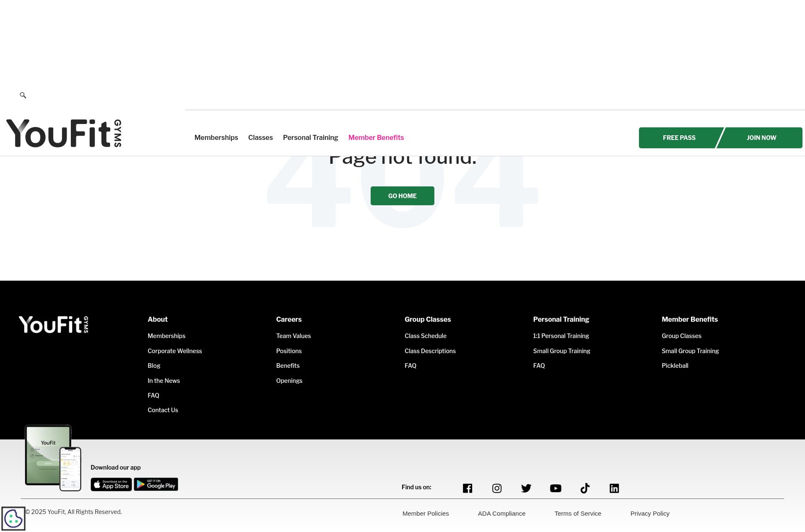Open Class Descriptions footer link
The height and width of the screenshot is (532, 805).
click(430, 351)
